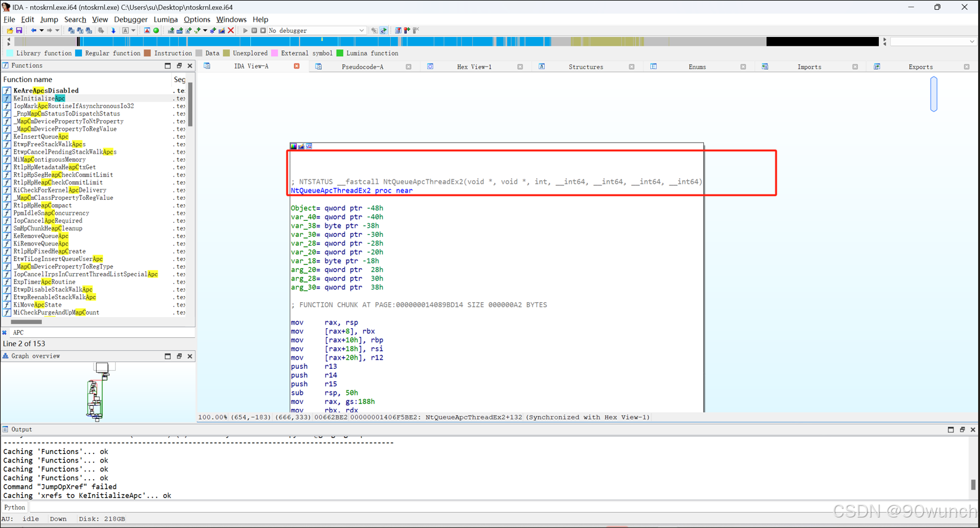Viewport: 980px width, 528px height.
Task: Select KeAreApcsDisabled in the Functions list
Action: 46,91
